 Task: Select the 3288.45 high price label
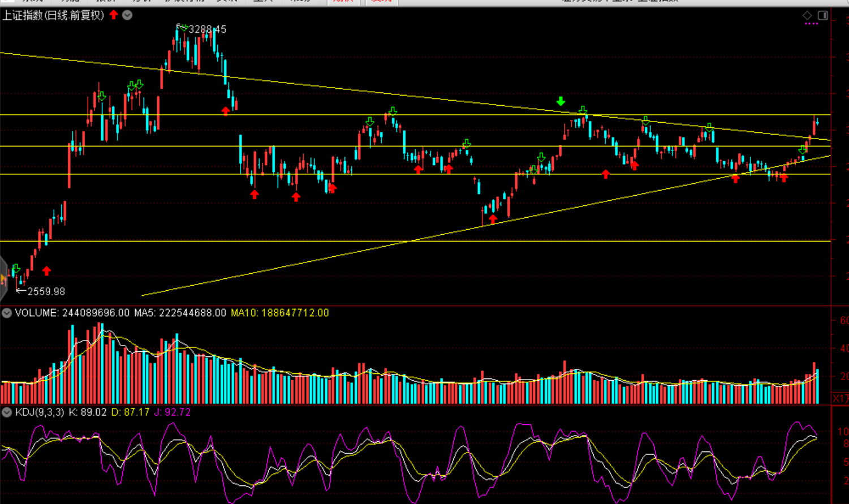pyautogui.click(x=207, y=29)
